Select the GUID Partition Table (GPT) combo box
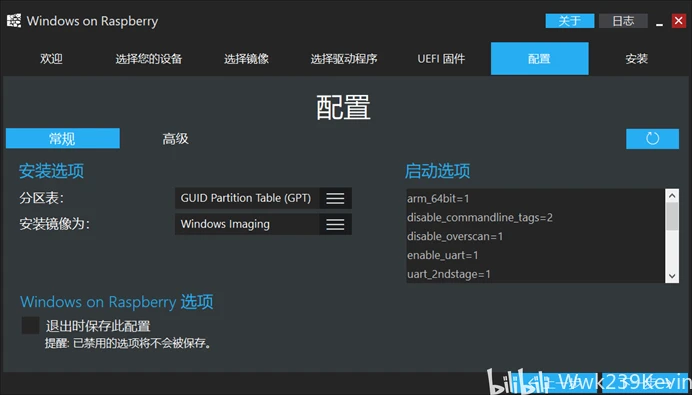This screenshot has height=395, width=692. 263,198
